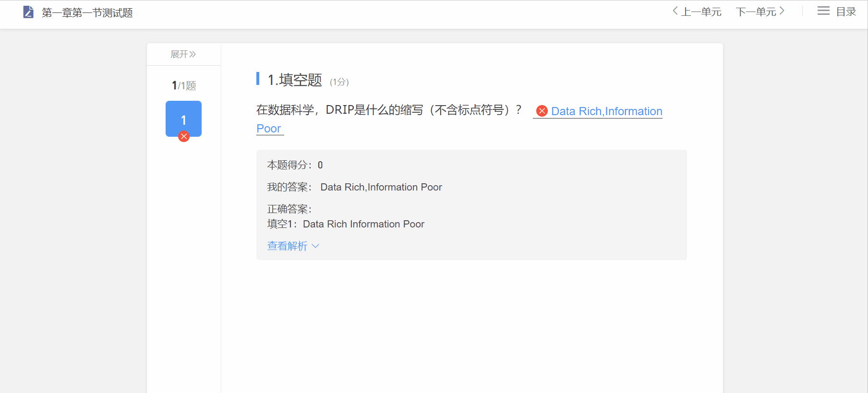Click the filled blank Data Rich,Information
Image resolution: width=868 pixels, height=393 pixels.
[x=607, y=111]
